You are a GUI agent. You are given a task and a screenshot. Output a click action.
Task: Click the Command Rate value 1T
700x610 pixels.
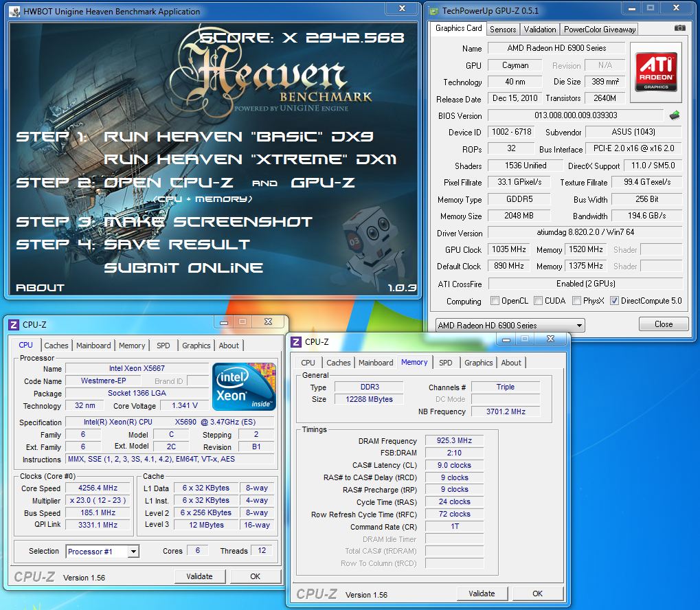click(454, 526)
